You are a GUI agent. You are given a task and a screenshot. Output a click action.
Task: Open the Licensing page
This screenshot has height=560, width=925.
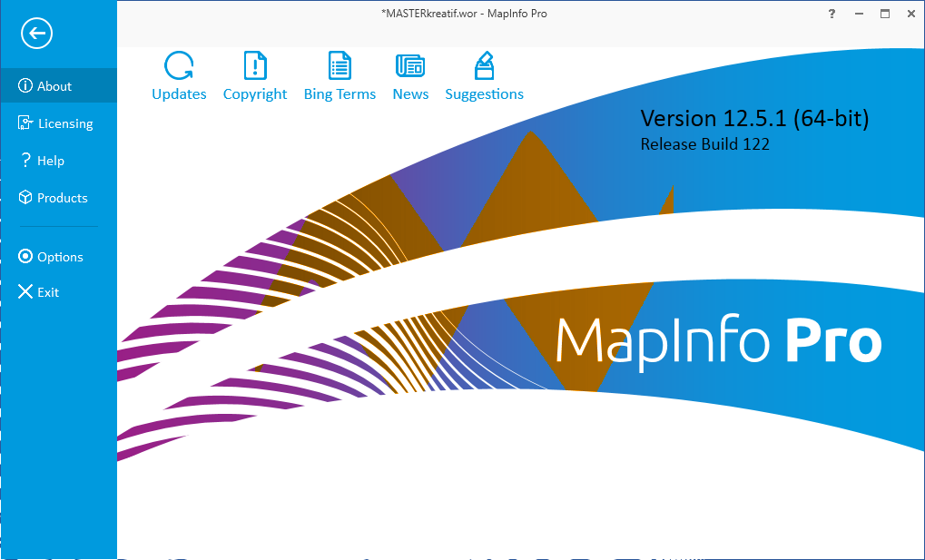[58, 123]
